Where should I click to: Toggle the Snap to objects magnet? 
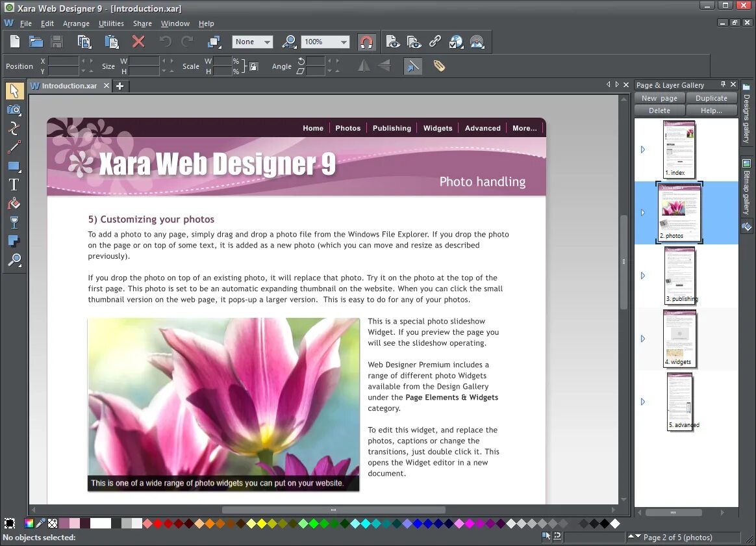click(366, 42)
